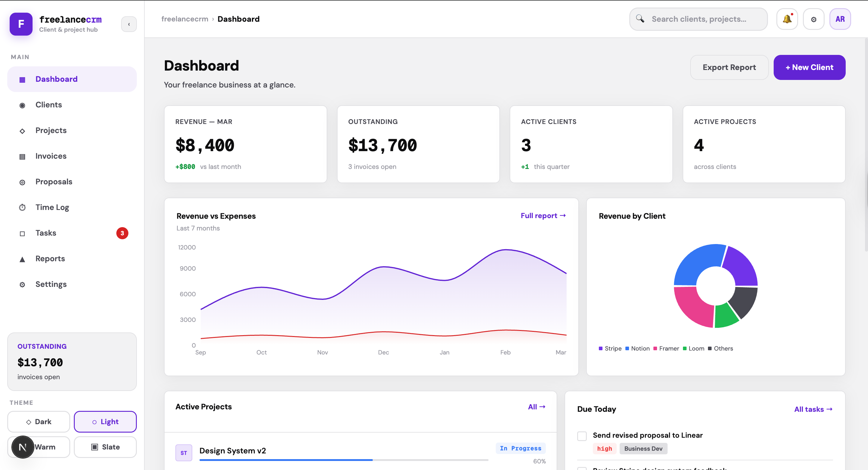Click the search clients and projects field
This screenshot has height=470, width=868.
pos(698,19)
